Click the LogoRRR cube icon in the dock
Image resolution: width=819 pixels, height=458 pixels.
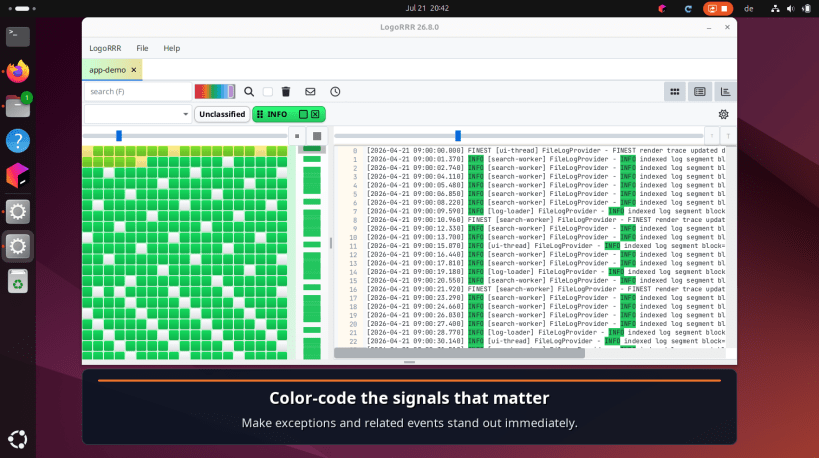[18, 176]
